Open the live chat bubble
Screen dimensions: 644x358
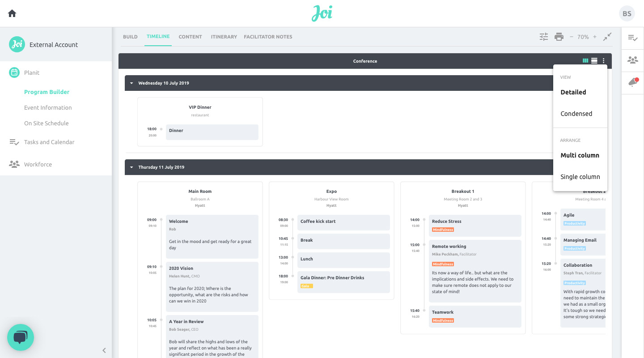tap(21, 337)
